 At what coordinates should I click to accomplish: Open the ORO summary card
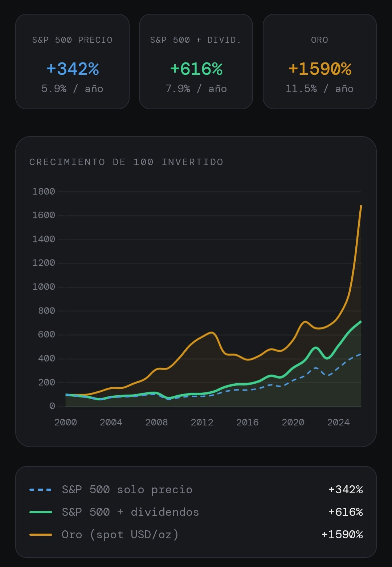[x=320, y=61]
